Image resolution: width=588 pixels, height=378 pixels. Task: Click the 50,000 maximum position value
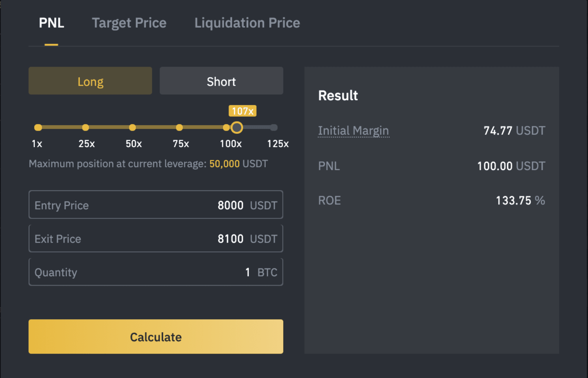point(224,164)
